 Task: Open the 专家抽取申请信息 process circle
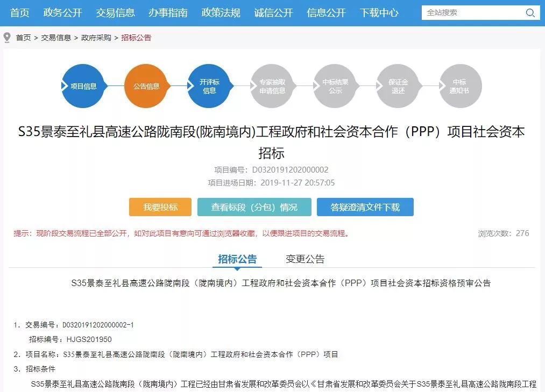[x=272, y=85]
